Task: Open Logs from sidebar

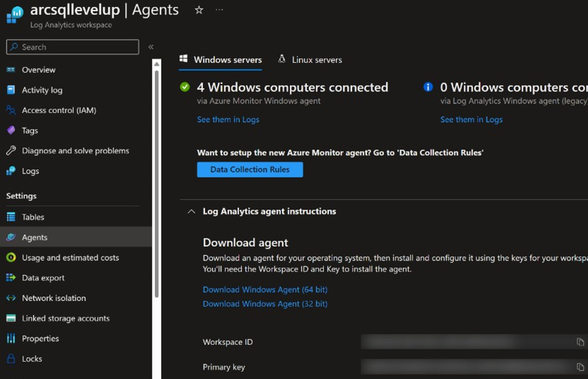Action: point(31,171)
